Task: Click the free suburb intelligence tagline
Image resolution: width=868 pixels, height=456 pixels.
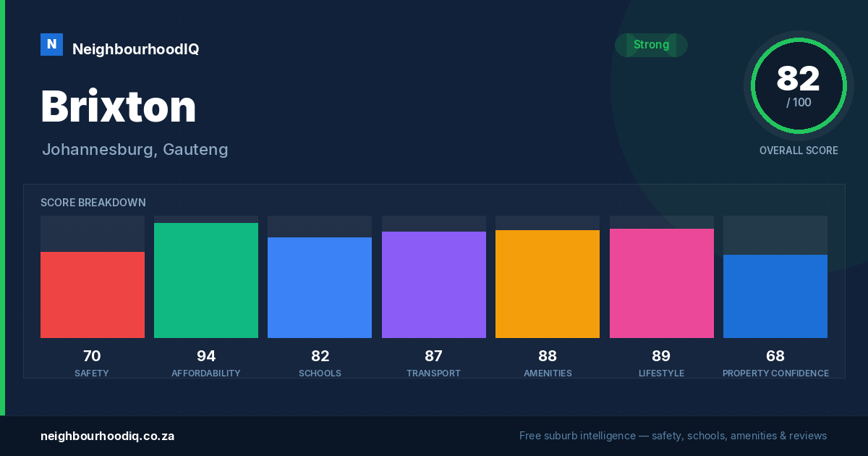Action: [x=673, y=436]
